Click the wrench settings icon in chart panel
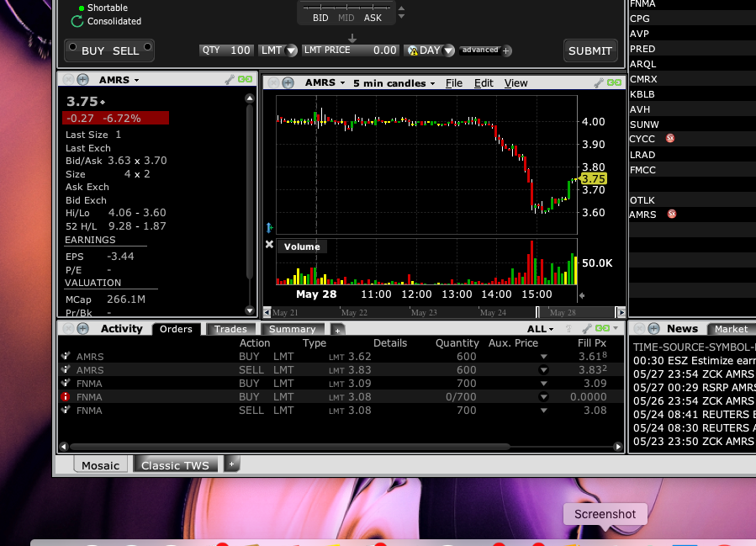Image resolution: width=756 pixels, height=546 pixels. (599, 82)
